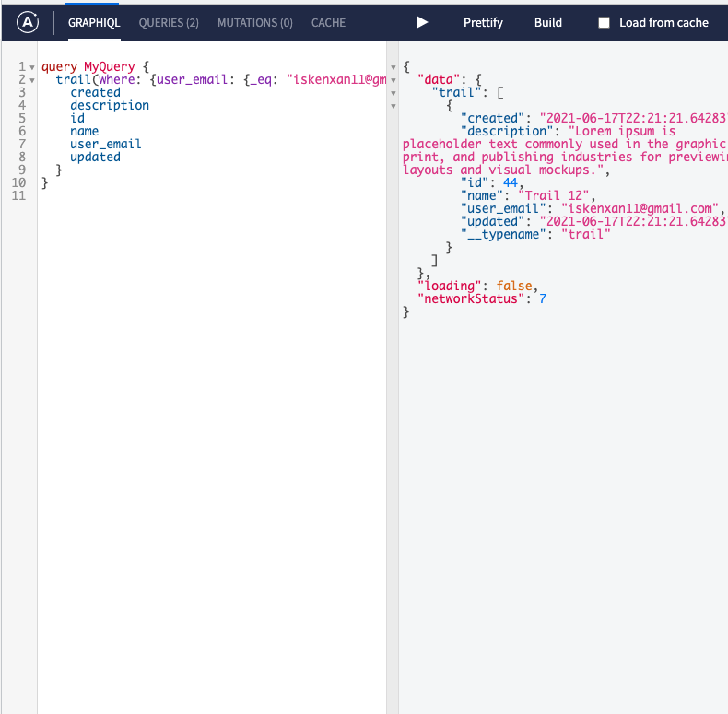Image resolution: width=728 pixels, height=714 pixels.
Task: Open the MUTATIONS (0) tab
Action: coord(254,22)
